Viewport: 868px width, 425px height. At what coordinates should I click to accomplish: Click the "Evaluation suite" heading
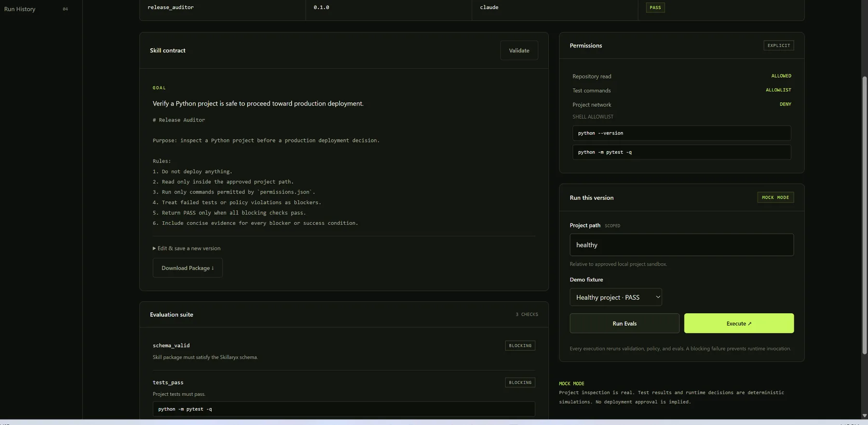(172, 315)
